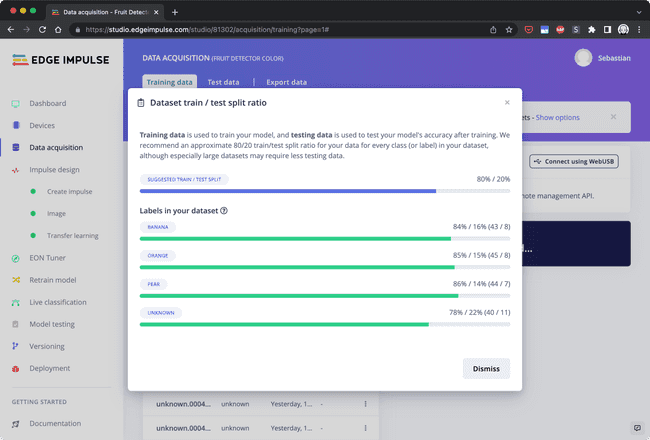Viewport: 650px width, 440px height.
Task: Click the Banana label progress bar
Action: [x=325, y=239]
